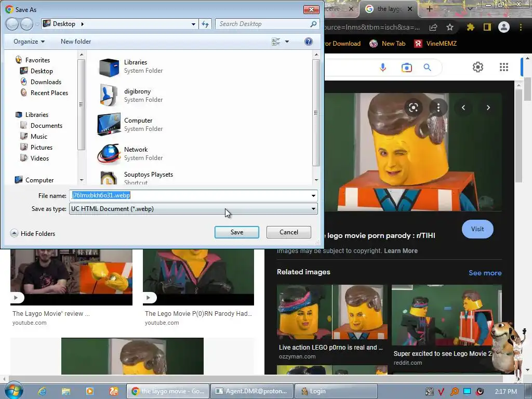Click the Cancel button
The height and width of the screenshot is (399, 532).
(x=289, y=232)
